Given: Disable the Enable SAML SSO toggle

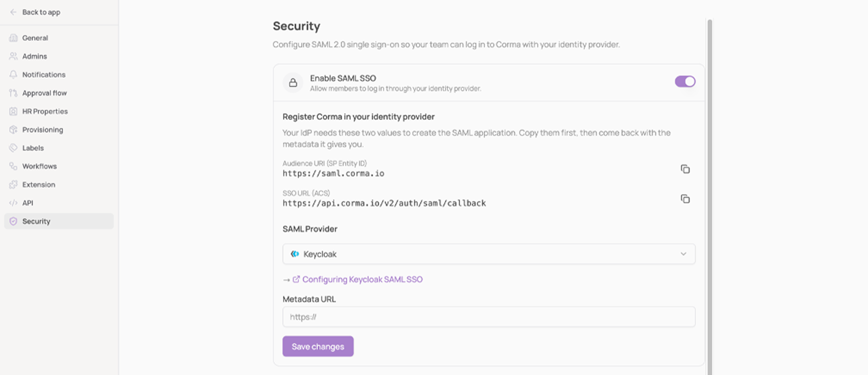Looking at the screenshot, I should 685,81.
